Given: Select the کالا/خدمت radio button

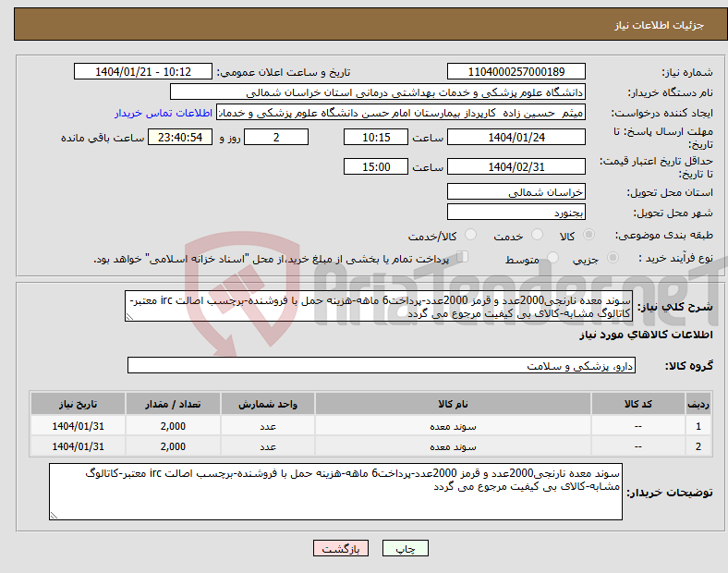Looking at the screenshot, I should click(x=471, y=235).
